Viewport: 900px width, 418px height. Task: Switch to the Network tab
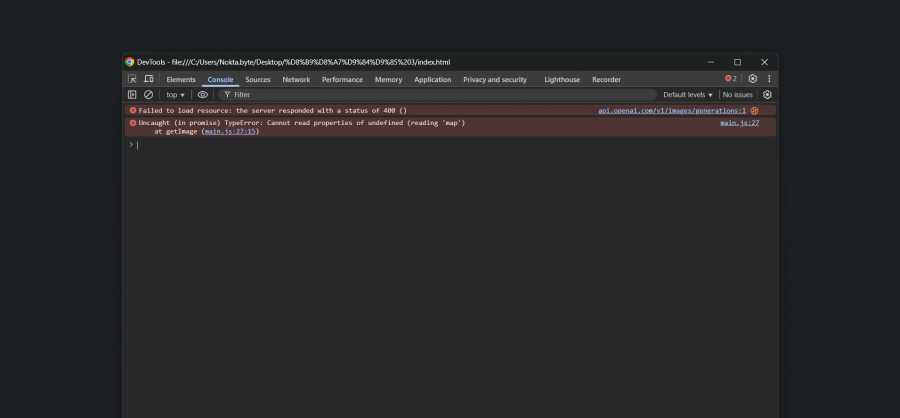pos(296,79)
